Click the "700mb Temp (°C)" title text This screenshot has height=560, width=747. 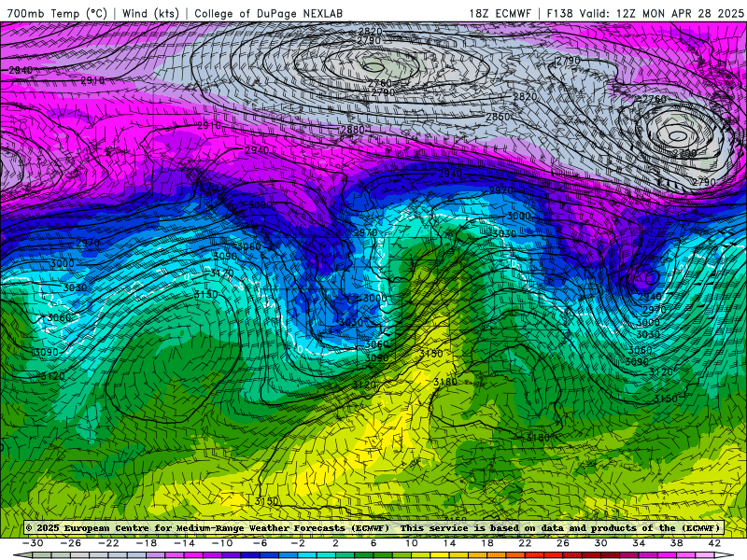point(57,13)
